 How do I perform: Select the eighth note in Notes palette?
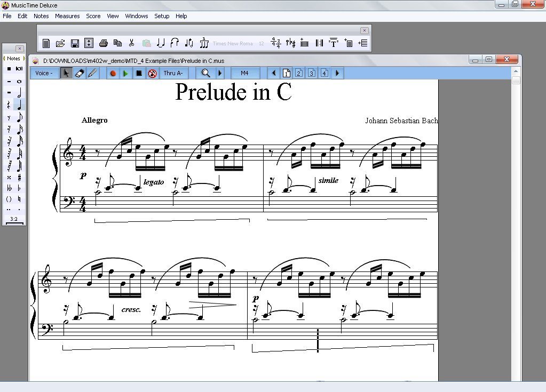click(x=20, y=117)
